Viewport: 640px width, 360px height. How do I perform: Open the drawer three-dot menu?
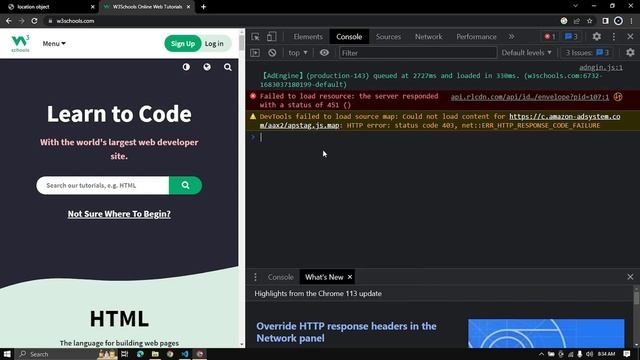coord(256,277)
